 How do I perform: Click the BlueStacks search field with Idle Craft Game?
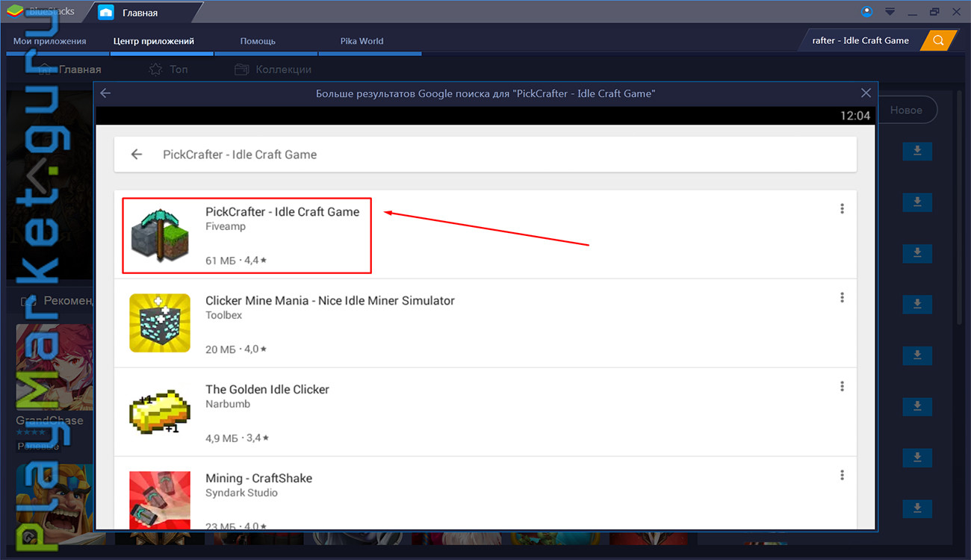[860, 40]
